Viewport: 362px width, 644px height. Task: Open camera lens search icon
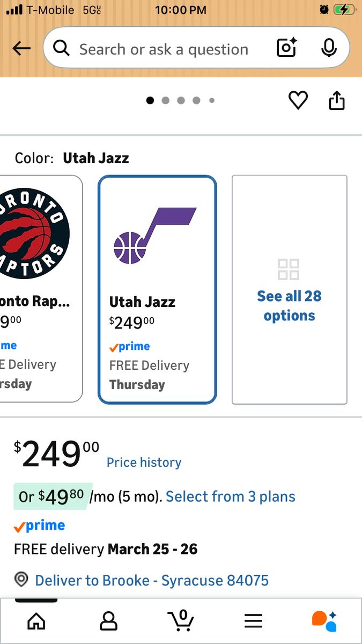coord(287,48)
